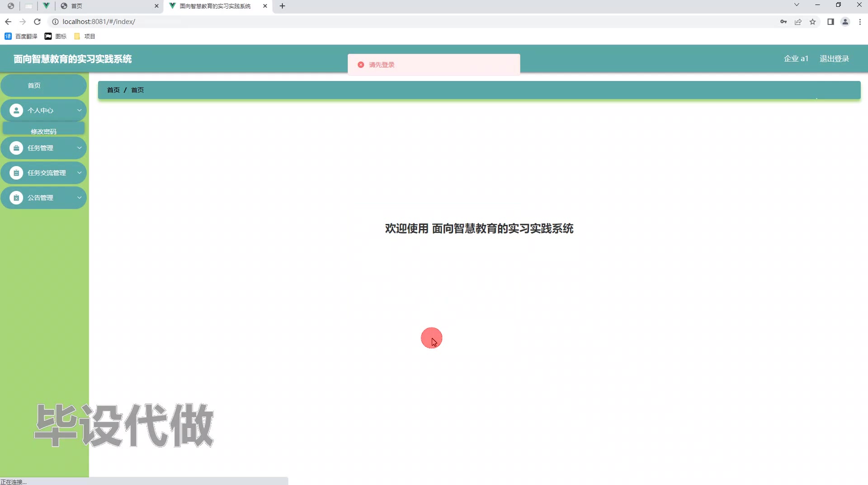This screenshot has width=868, height=485.
Task: Click the 企业 a1 user label
Action: click(796, 59)
